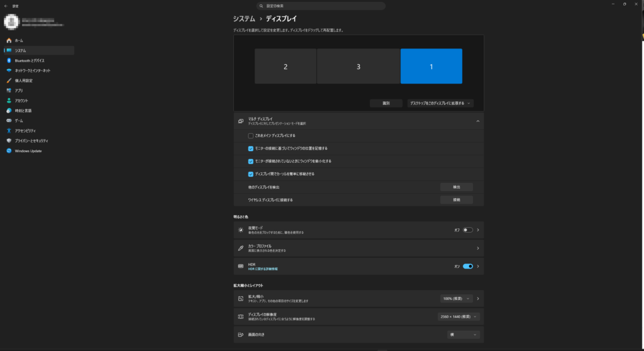Select display 2 in arrangement preview
644x351 pixels.
coord(286,67)
